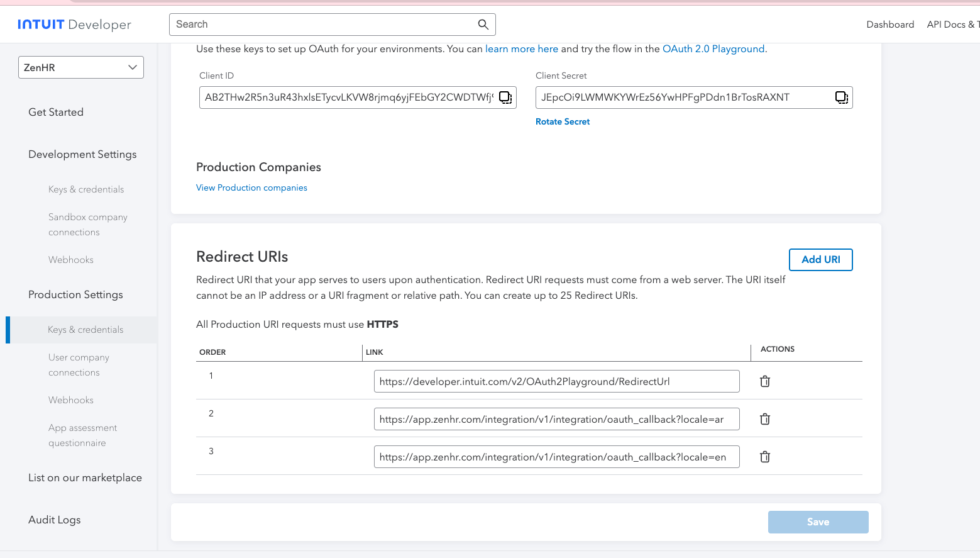Copy the Client Secret value
The image size is (980, 558).
click(842, 98)
